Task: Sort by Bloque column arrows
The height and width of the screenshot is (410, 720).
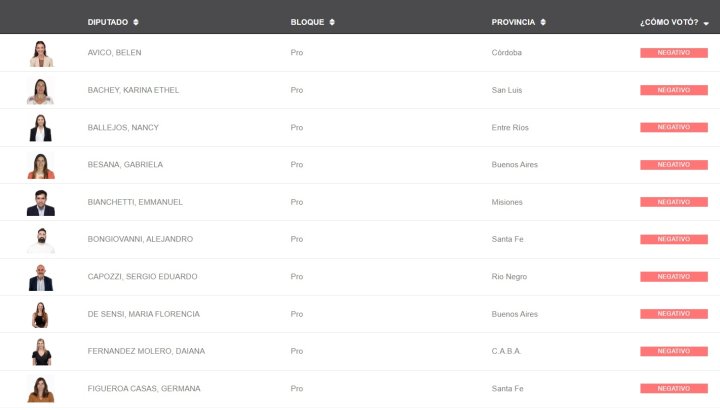Action: (332, 22)
